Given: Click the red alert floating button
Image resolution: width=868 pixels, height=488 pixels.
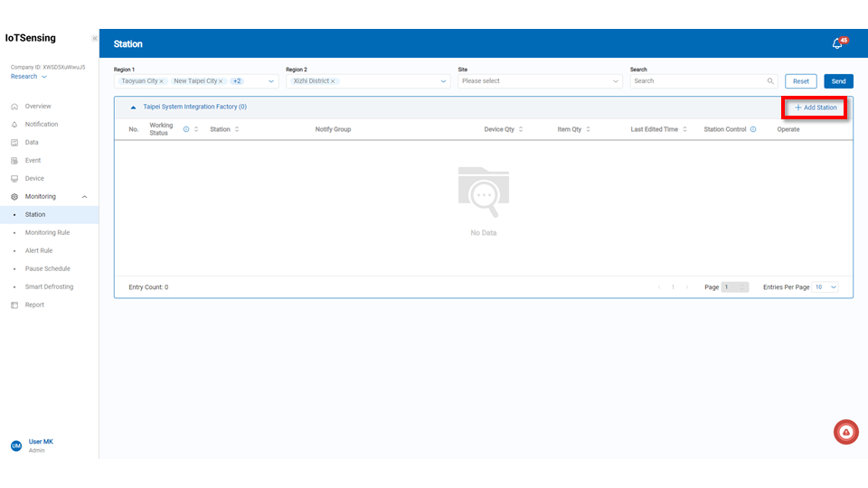Looking at the screenshot, I should pyautogui.click(x=845, y=432).
